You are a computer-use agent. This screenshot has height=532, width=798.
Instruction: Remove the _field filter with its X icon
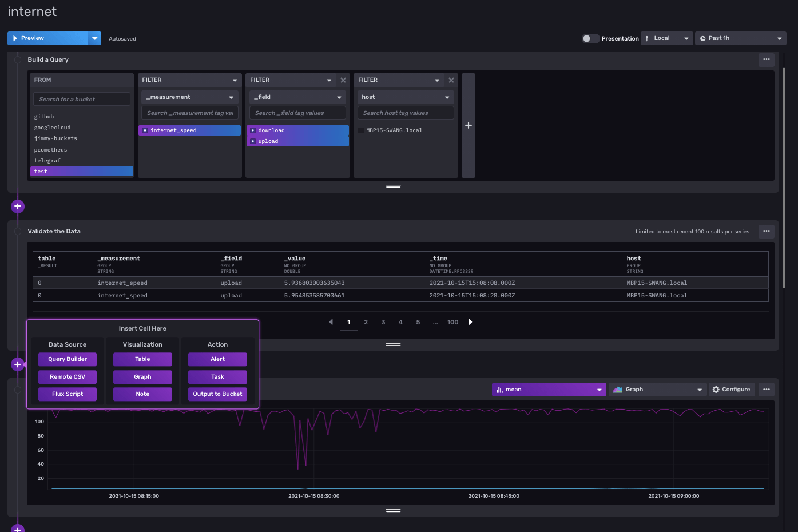pos(343,80)
